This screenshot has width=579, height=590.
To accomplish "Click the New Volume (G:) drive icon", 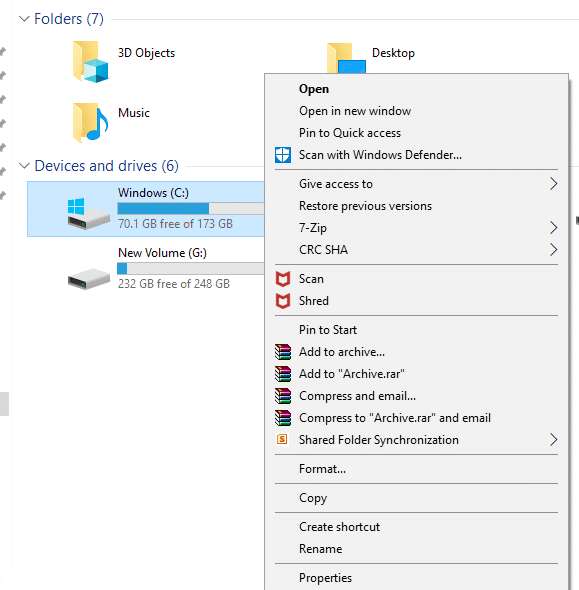I will (89, 279).
